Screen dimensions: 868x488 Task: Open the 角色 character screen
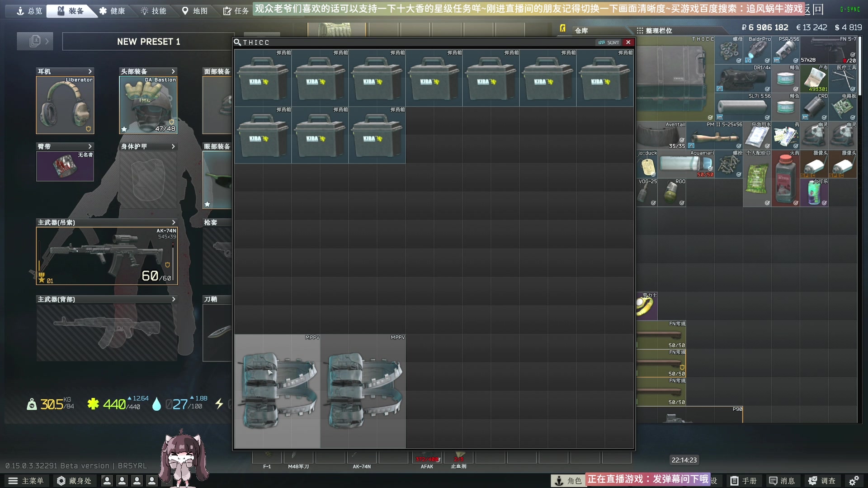pos(568,481)
